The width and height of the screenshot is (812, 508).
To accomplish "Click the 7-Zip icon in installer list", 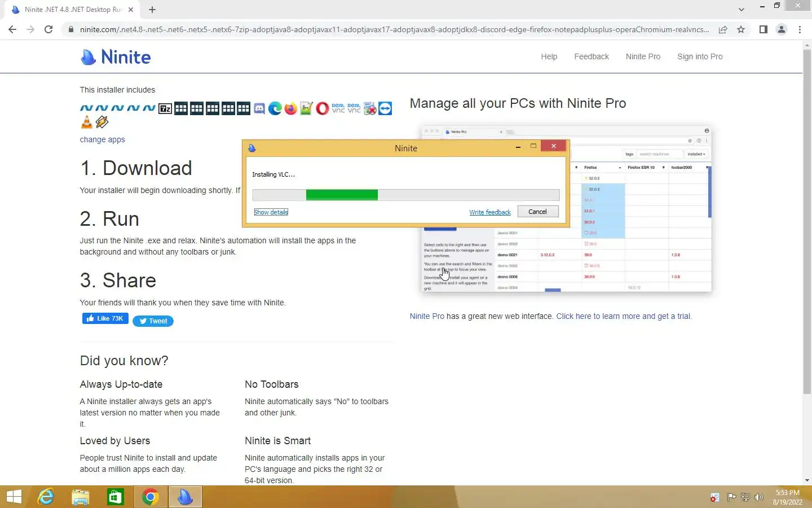I will click(x=165, y=108).
